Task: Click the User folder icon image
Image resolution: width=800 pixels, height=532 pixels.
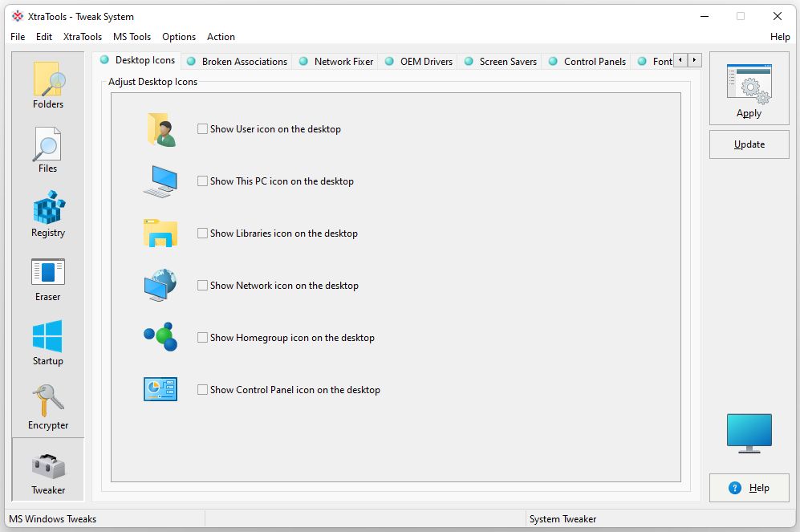Action: pos(161,129)
